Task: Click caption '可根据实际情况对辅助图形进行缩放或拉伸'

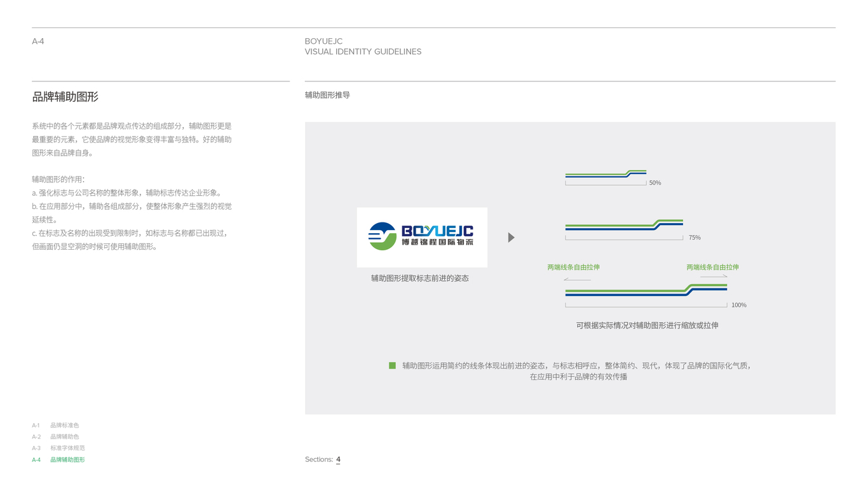Action: [647, 325]
